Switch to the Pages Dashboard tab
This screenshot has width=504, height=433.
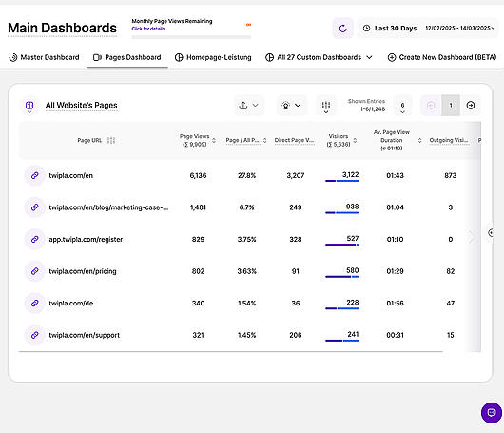[127, 57]
